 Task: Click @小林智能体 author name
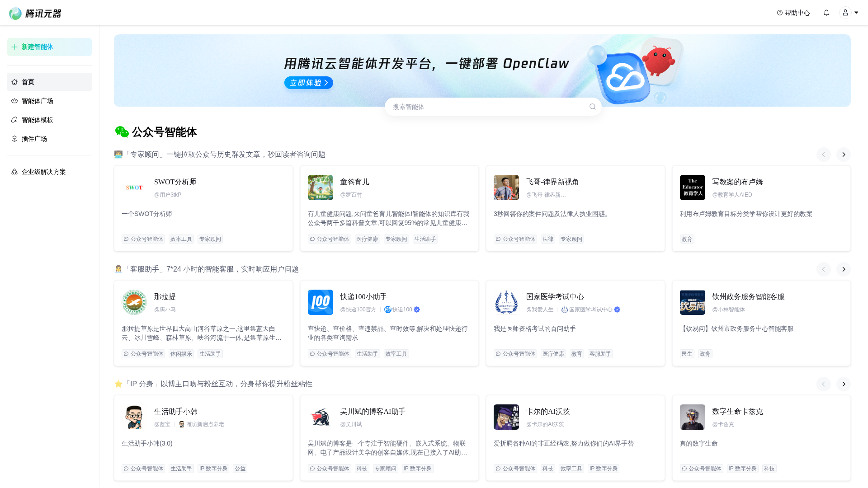coord(729,310)
